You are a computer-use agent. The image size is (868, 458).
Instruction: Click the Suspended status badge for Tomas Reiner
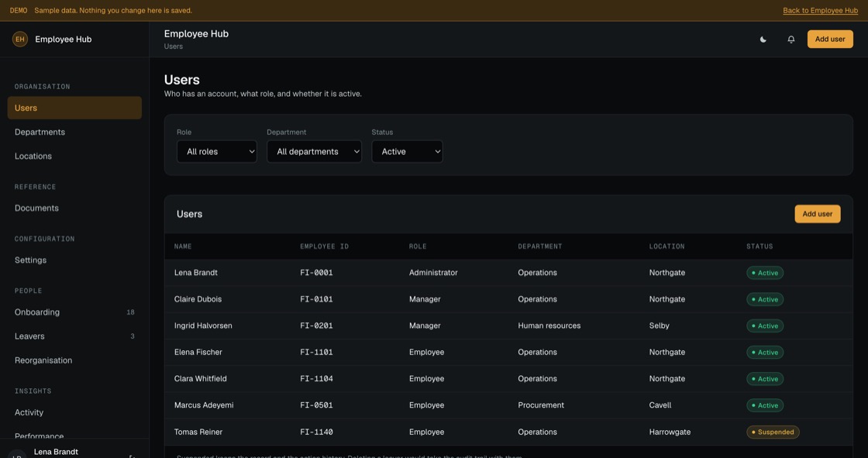[773, 432]
